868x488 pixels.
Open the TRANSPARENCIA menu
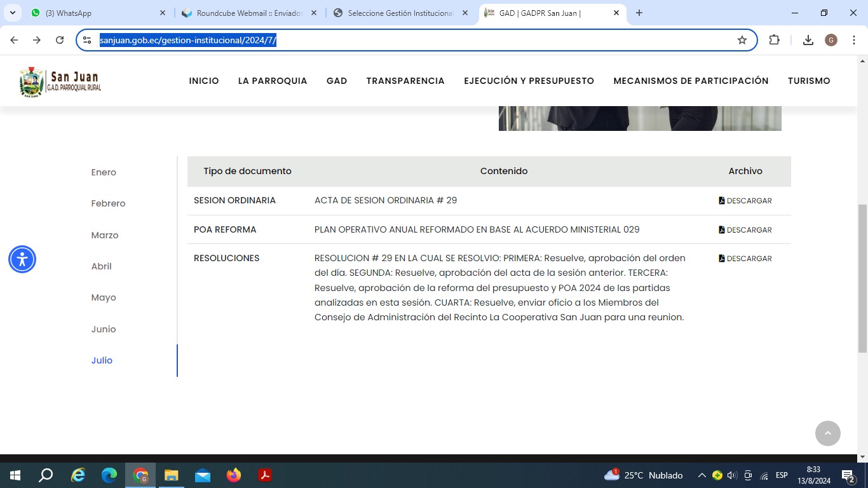[405, 81]
